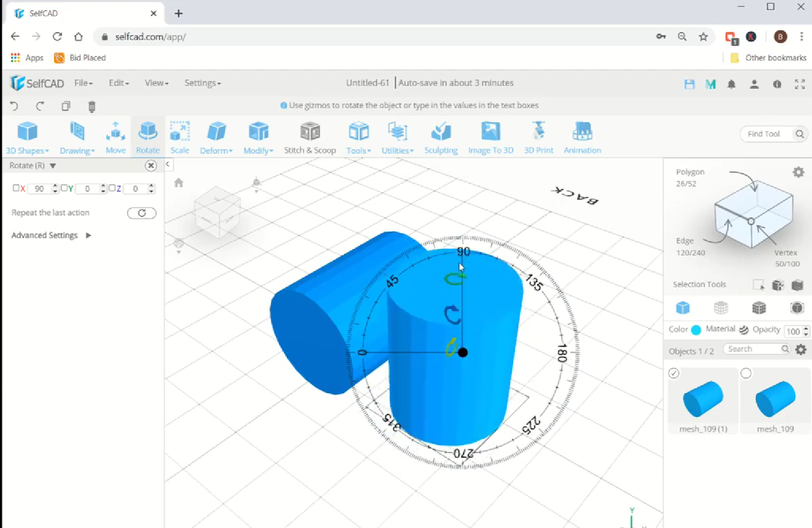812x528 pixels.
Task: Open the Utilities dropdown
Action: (x=398, y=138)
